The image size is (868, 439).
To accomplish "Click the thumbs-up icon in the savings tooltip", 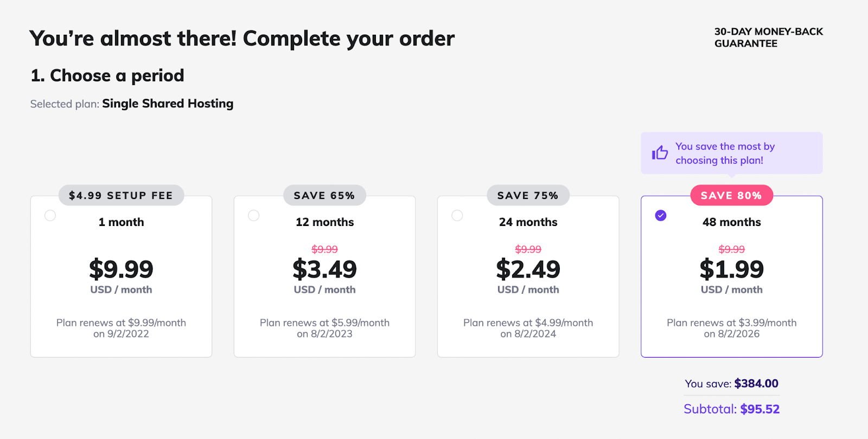I will click(659, 153).
